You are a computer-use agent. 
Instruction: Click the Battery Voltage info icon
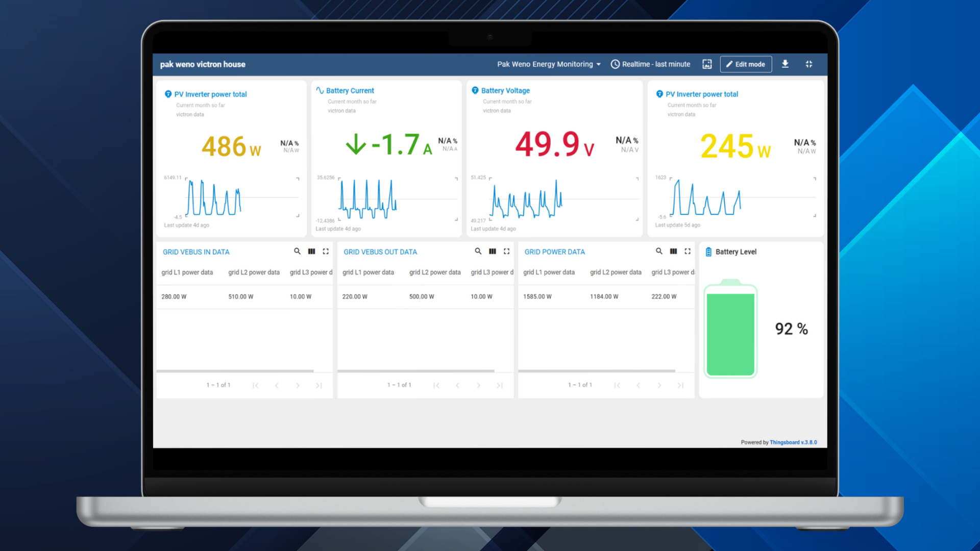coord(475,90)
